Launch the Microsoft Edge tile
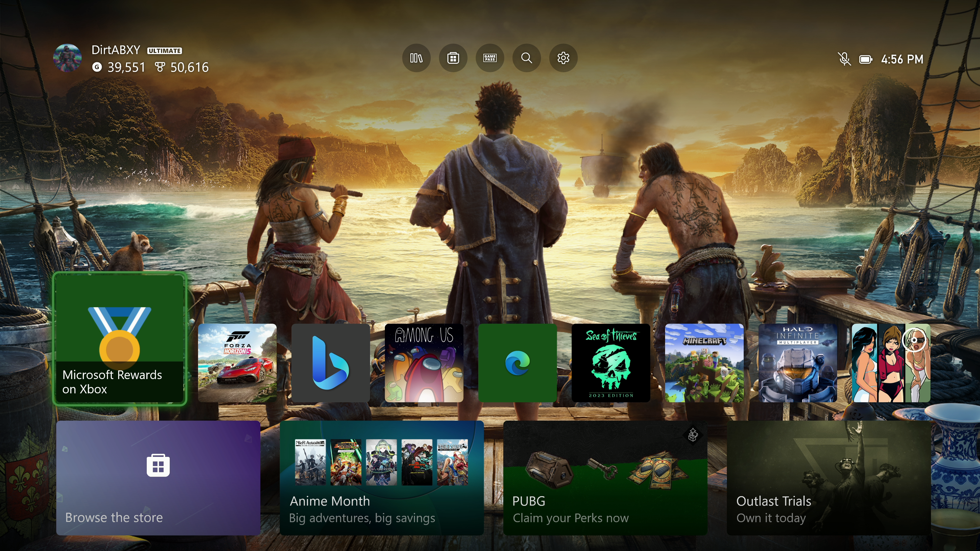 pos(517,363)
